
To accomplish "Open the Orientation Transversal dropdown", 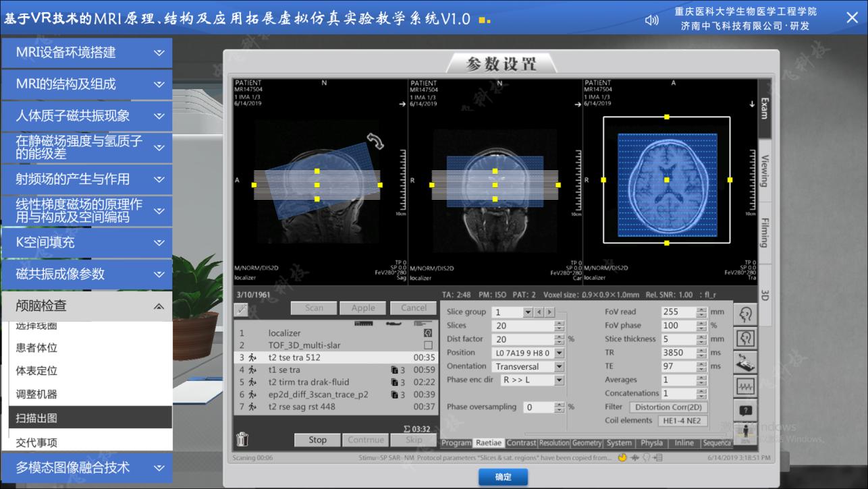I will pos(559,367).
